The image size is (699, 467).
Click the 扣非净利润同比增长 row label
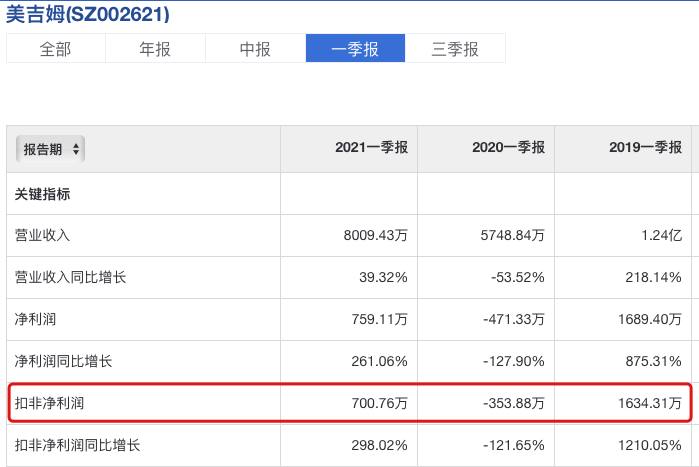pos(78,445)
